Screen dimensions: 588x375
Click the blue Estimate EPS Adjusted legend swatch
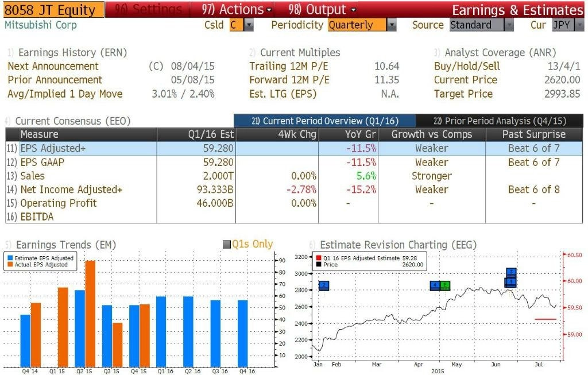click(x=10, y=258)
